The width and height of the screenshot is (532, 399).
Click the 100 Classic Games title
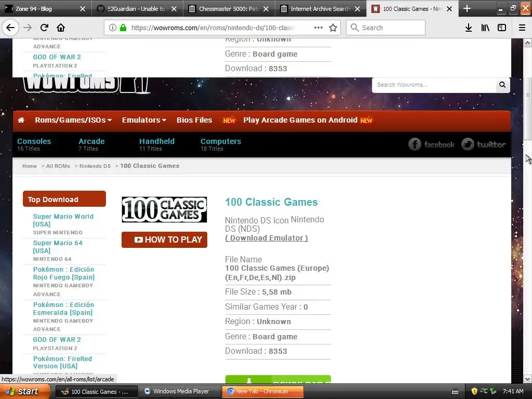coord(271,202)
